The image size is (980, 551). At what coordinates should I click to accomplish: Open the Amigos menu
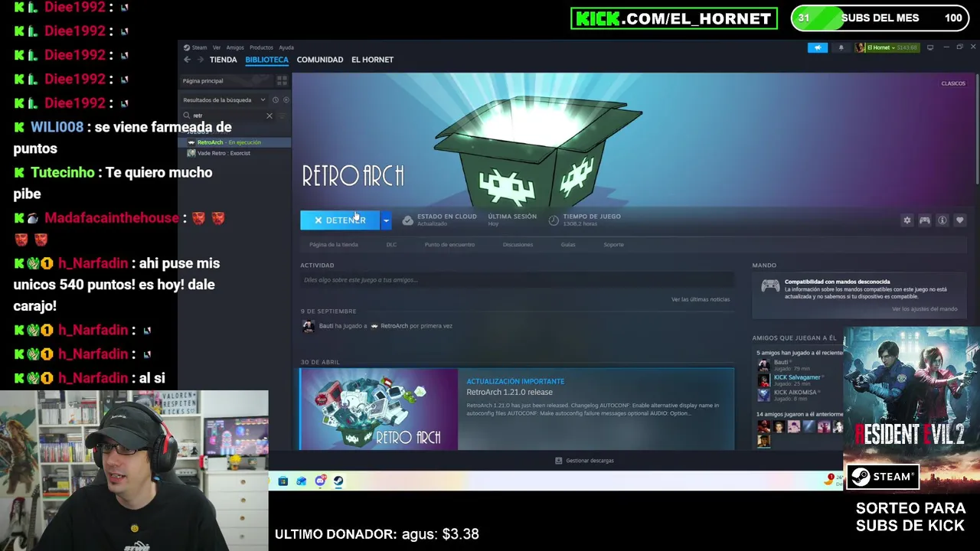click(235, 47)
